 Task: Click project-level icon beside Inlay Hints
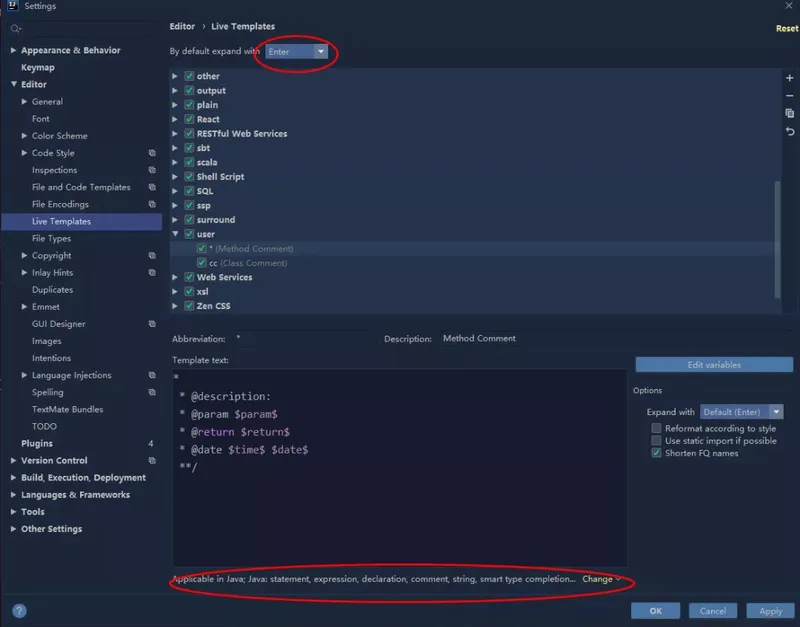pyautogui.click(x=152, y=272)
